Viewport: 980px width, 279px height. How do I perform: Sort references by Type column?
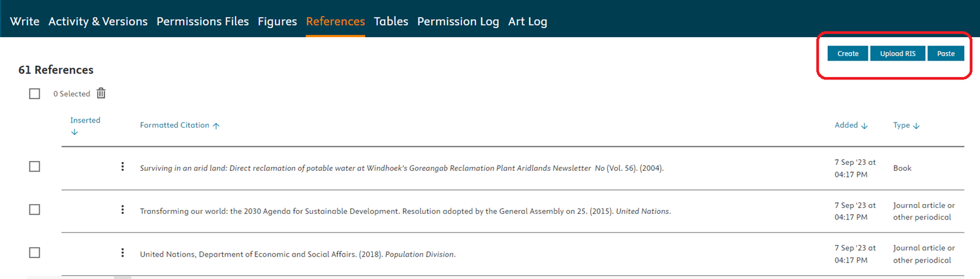(906, 125)
